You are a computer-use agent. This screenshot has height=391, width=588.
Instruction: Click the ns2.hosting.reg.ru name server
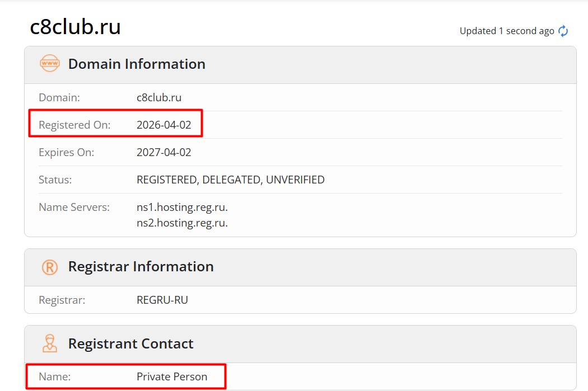pos(182,223)
